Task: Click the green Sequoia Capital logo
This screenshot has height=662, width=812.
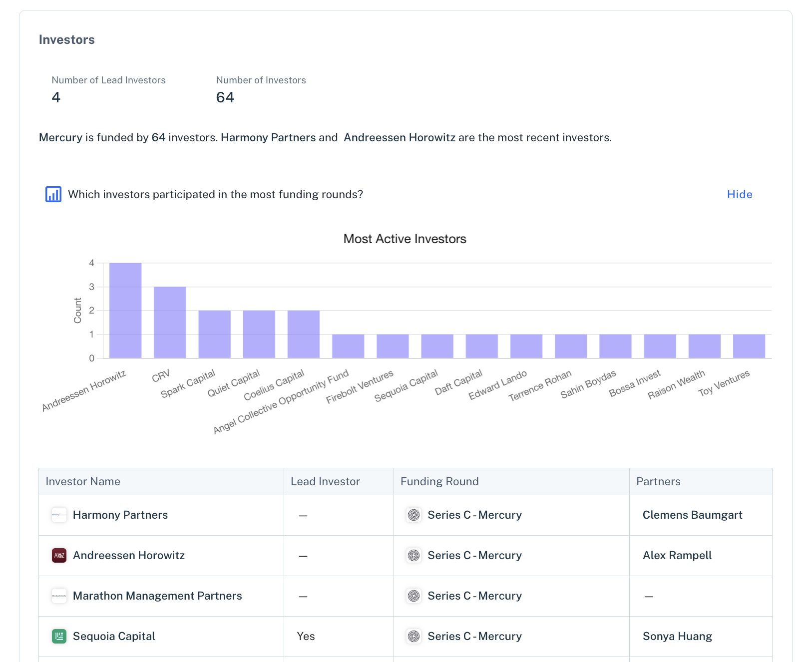Action: (59, 636)
